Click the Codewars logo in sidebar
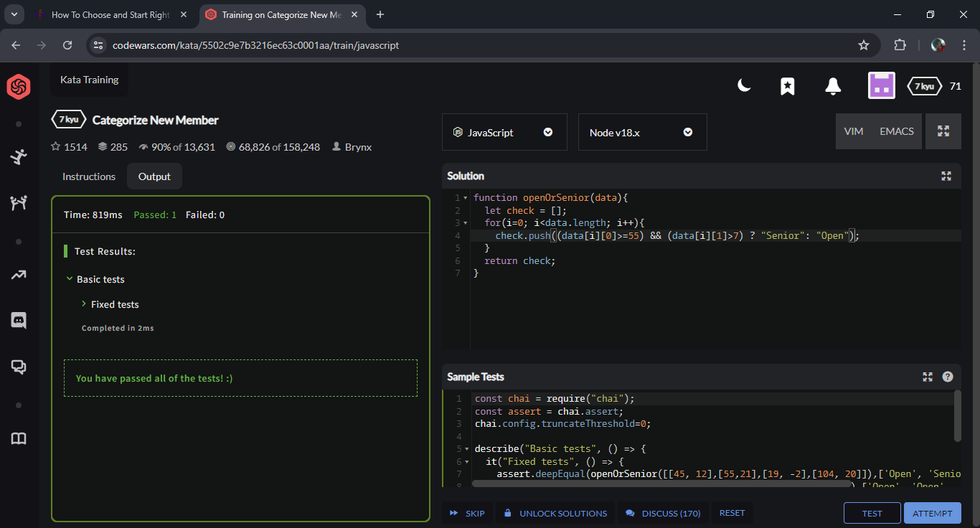980x528 pixels. pyautogui.click(x=19, y=87)
